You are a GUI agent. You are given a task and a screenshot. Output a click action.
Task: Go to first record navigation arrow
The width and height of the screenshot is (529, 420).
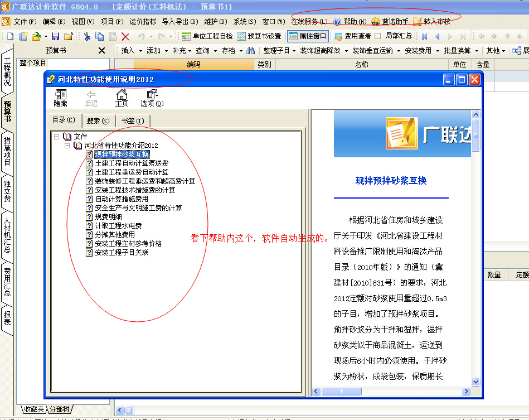pos(424,36)
